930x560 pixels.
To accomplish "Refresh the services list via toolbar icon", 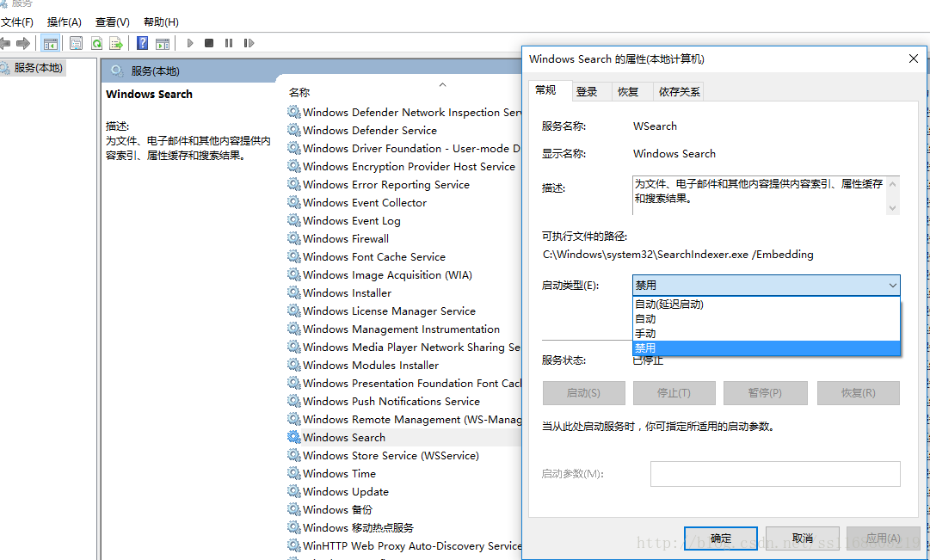I will (96, 43).
